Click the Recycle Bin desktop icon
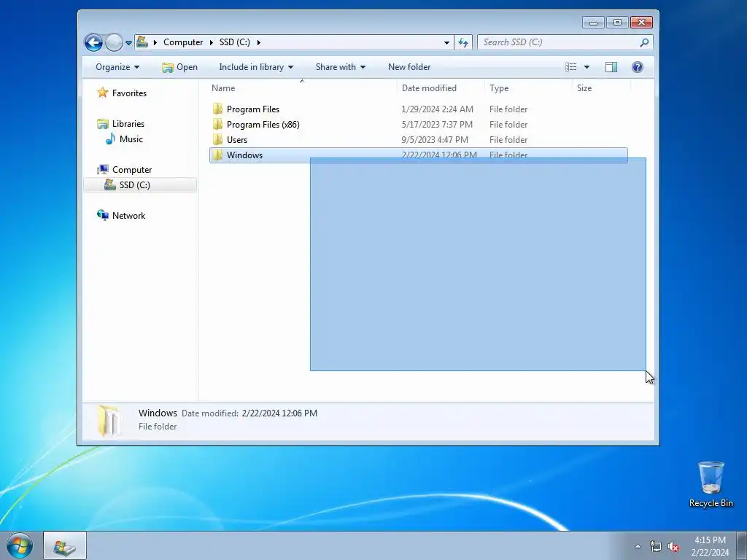This screenshot has width=747, height=560. 711,484
